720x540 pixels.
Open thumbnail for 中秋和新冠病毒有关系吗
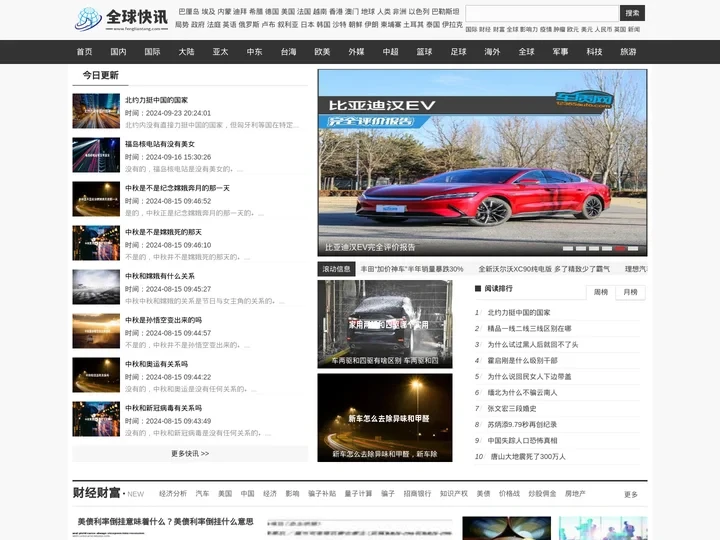point(96,420)
